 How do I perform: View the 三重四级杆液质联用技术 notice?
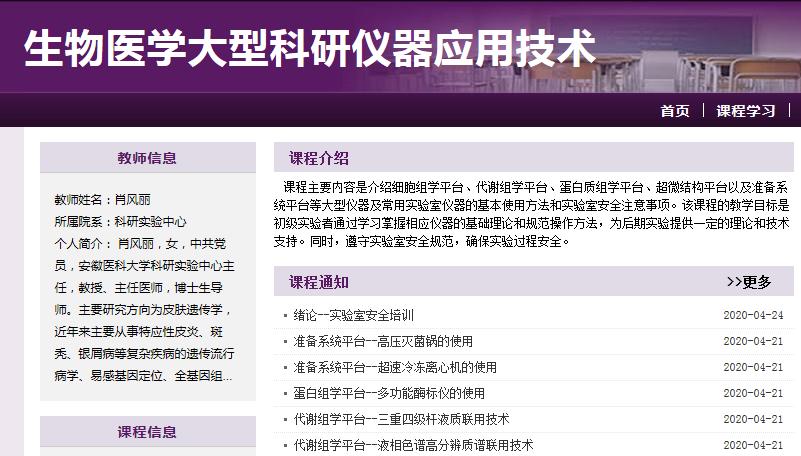click(401, 419)
